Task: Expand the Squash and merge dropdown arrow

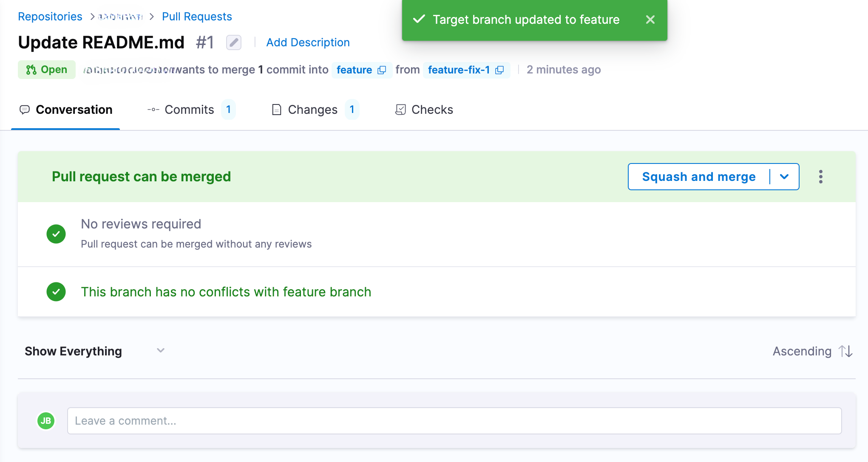Action: pos(784,177)
